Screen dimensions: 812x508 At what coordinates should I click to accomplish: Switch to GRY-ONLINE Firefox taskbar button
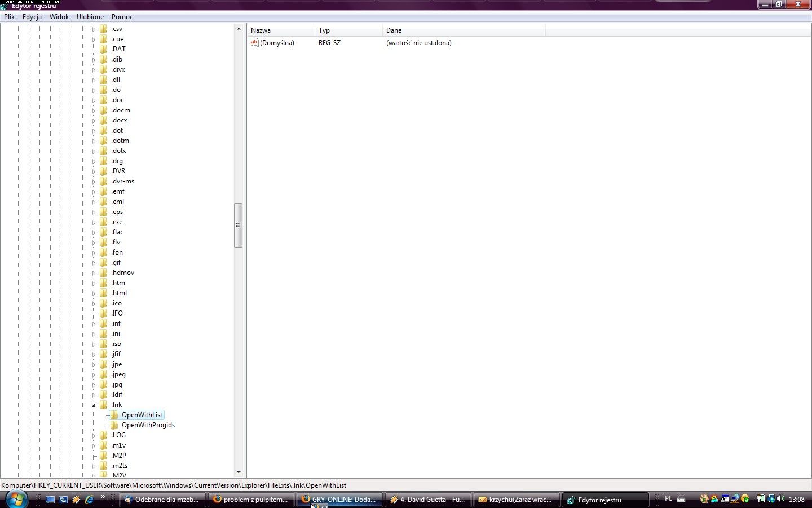click(339, 500)
